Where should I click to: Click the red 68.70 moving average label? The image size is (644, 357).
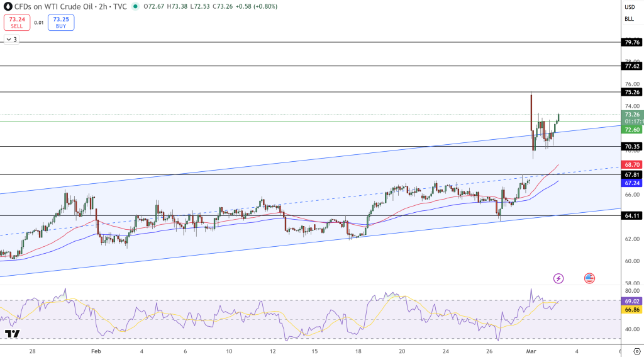(631, 164)
